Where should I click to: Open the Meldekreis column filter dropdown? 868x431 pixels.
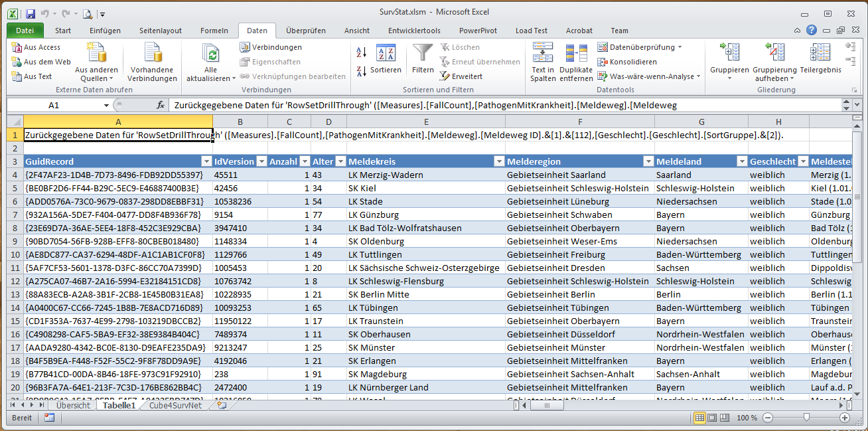click(x=498, y=161)
